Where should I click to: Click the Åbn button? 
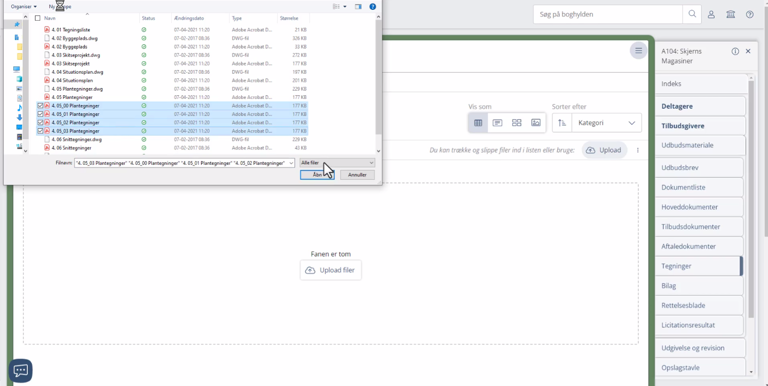click(x=317, y=175)
